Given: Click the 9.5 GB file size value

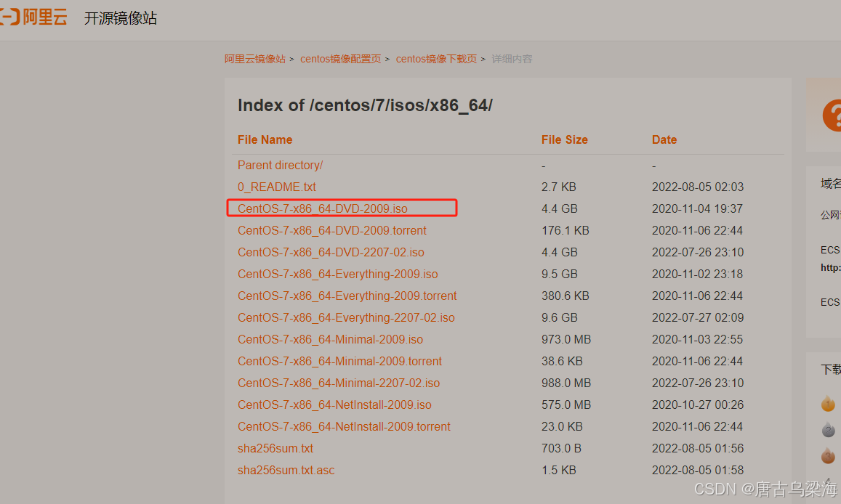Looking at the screenshot, I should point(560,275).
